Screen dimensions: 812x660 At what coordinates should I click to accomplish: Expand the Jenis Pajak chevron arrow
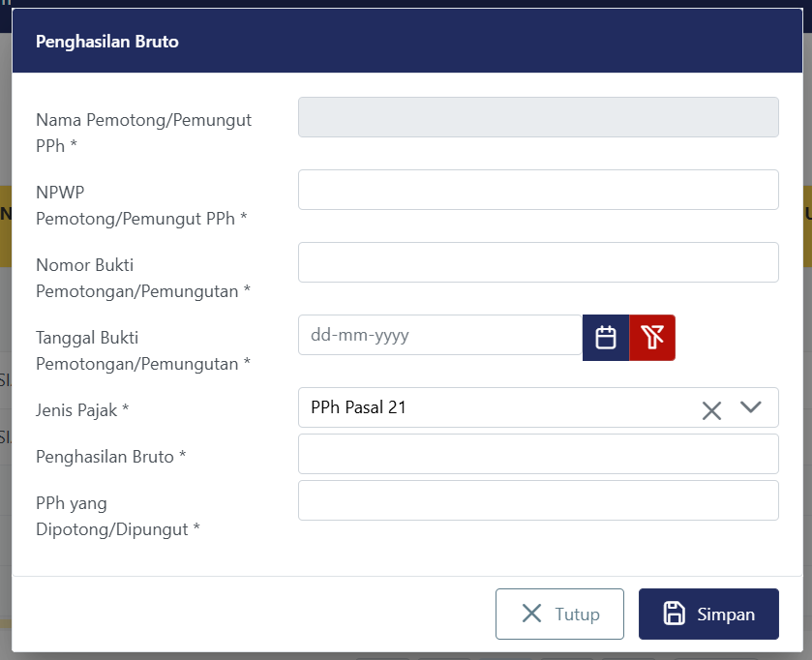[x=751, y=407]
